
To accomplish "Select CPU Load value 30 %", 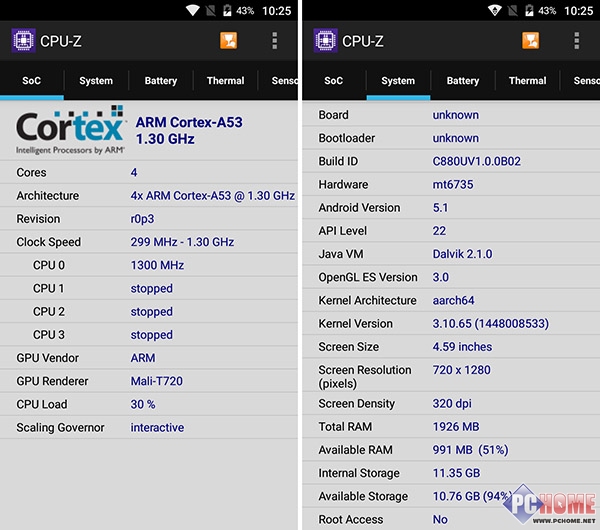I will tap(143, 404).
